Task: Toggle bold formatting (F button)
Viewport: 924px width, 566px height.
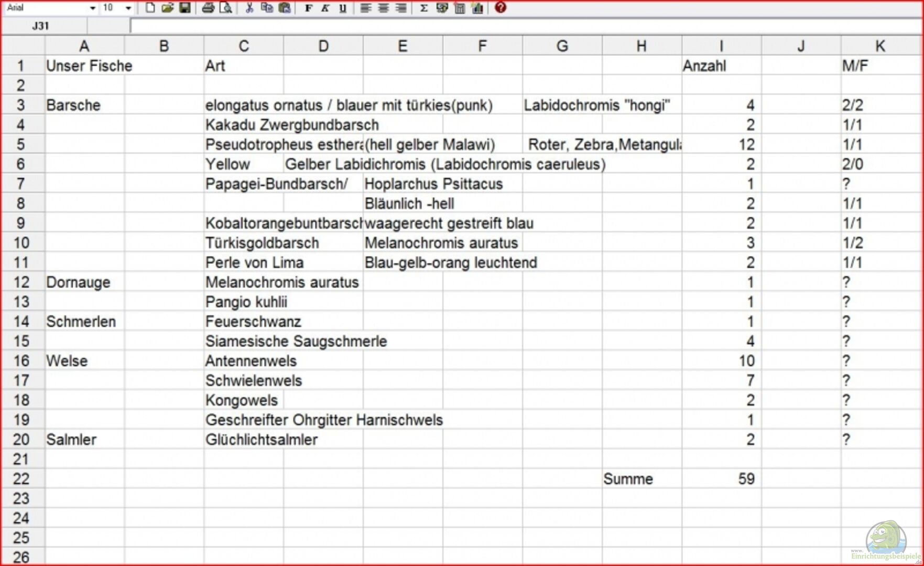Action: (x=308, y=8)
